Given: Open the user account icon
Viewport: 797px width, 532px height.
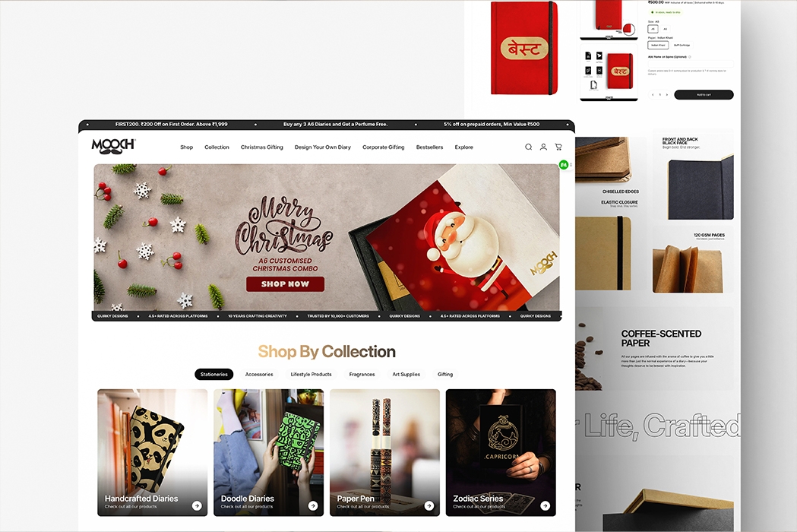Looking at the screenshot, I should [x=543, y=147].
